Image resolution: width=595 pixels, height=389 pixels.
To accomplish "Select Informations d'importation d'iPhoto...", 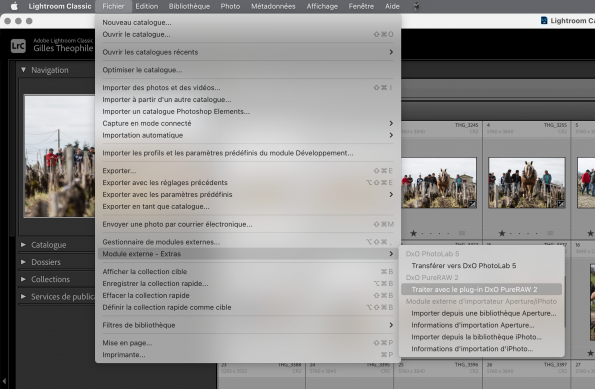I will 482,349.
